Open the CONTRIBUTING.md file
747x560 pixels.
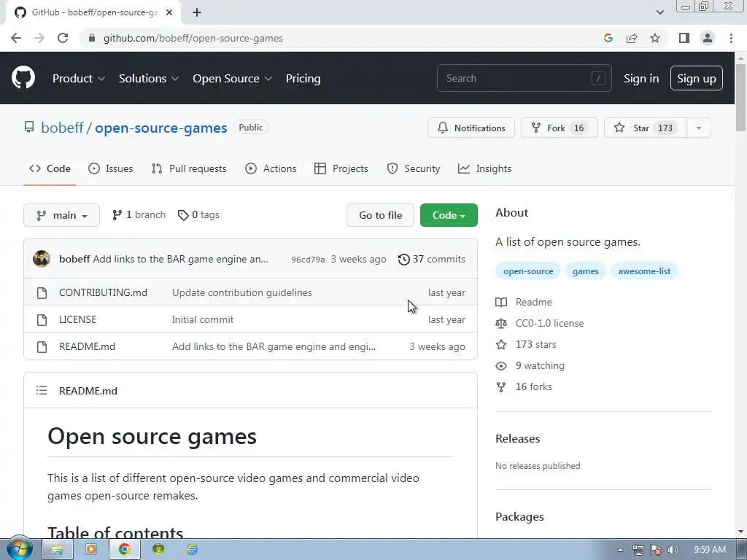pyautogui.click(x=103, y=292)
